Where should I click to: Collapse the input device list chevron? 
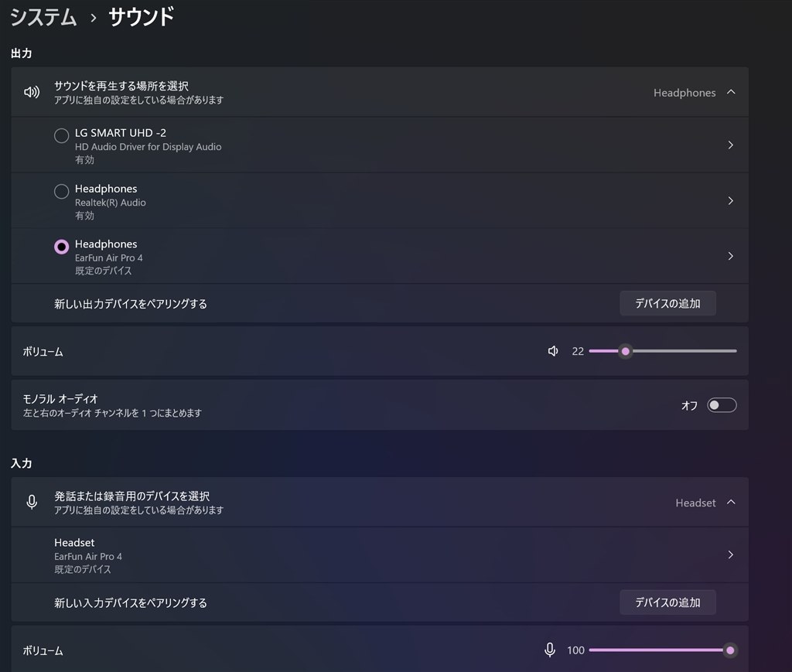(731, 502)
